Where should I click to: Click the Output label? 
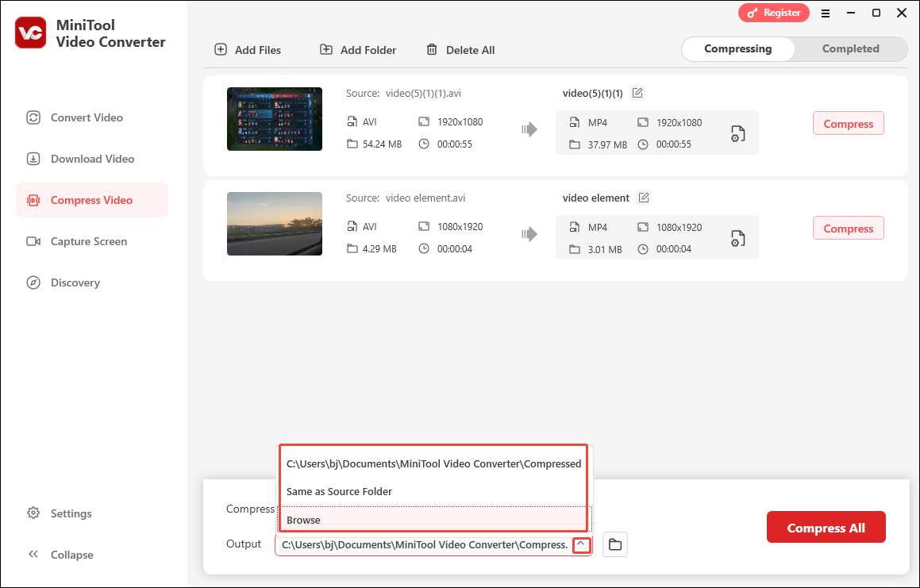[x=244, y=544]
